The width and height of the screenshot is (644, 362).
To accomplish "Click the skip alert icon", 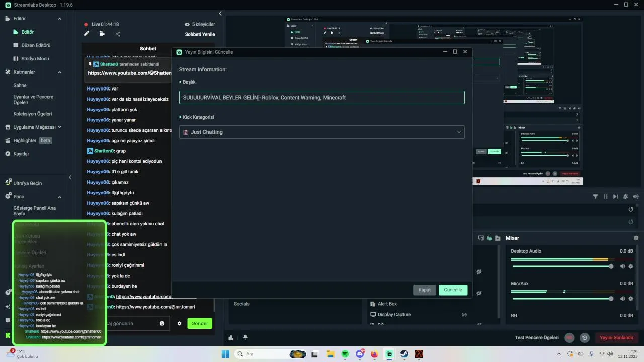I will click(616, 197).
